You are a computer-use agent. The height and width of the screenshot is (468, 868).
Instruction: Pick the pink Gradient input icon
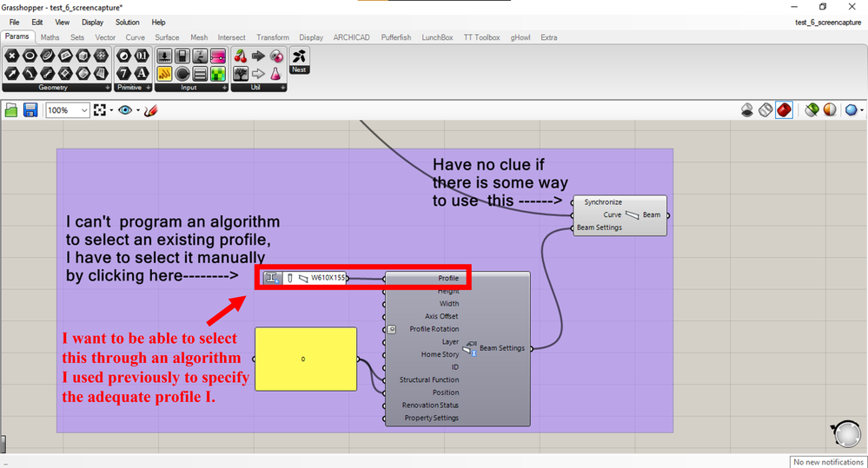218,56
